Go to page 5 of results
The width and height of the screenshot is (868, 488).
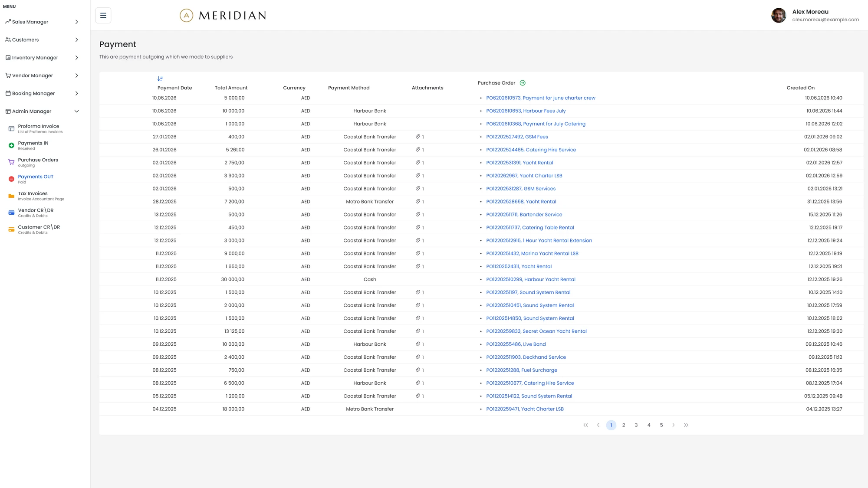click(661, 425)
